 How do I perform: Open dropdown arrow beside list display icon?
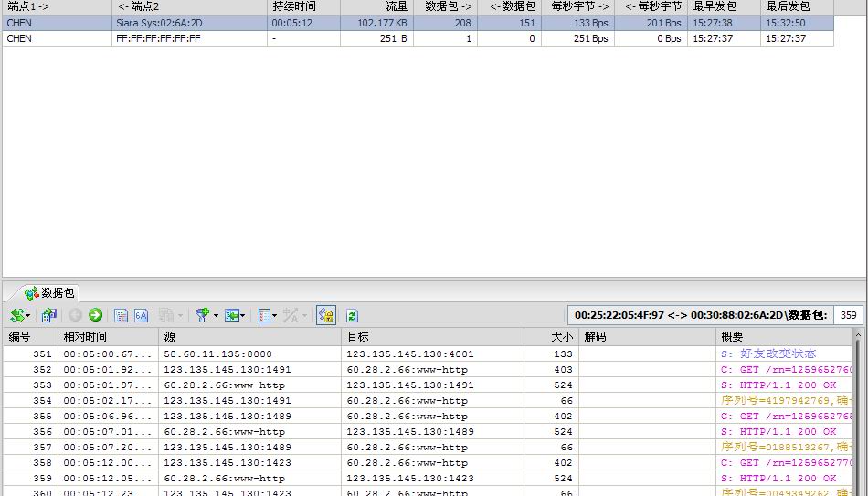tap(275, 315)
